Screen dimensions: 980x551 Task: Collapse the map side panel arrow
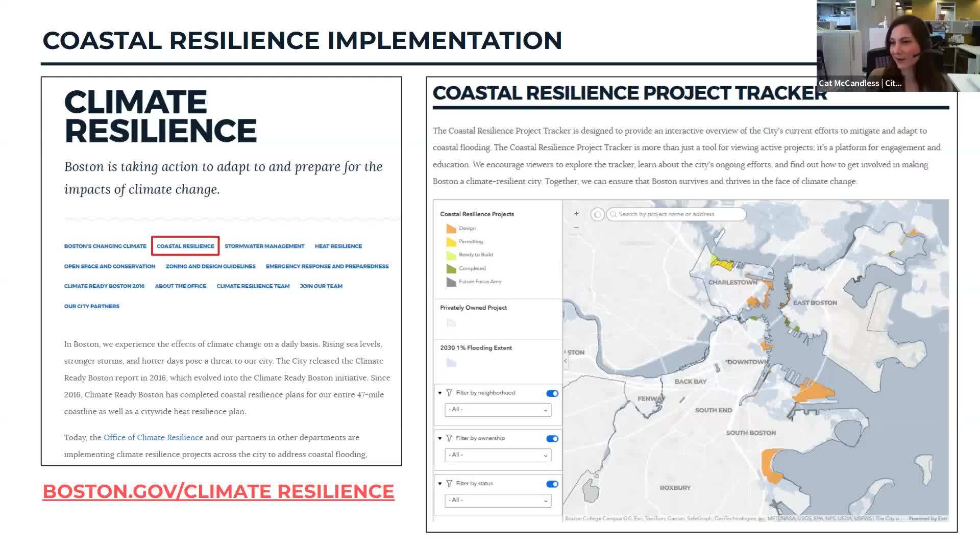pyautogui.click(x=566, y=361)
